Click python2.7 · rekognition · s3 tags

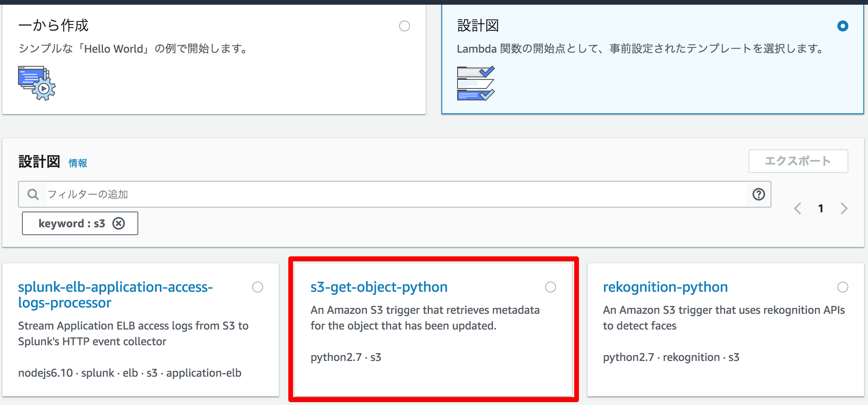point(671,357)
